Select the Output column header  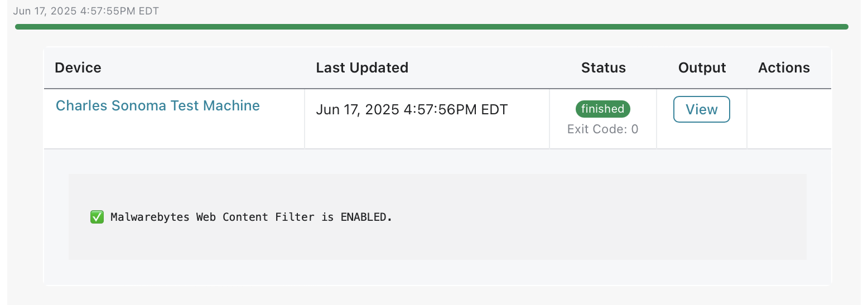pos(702,68)
